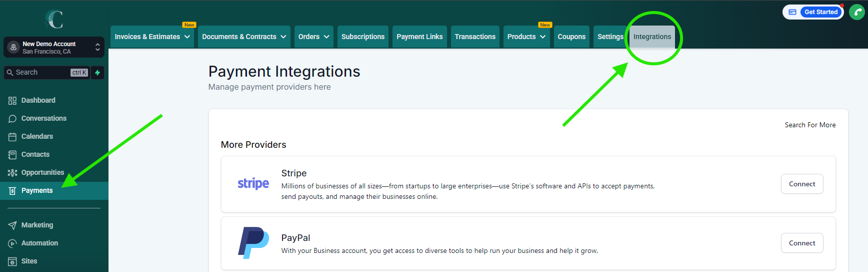Open Conversations in the sidebar
The image size is (868, 272).
[x=54, y=118]
